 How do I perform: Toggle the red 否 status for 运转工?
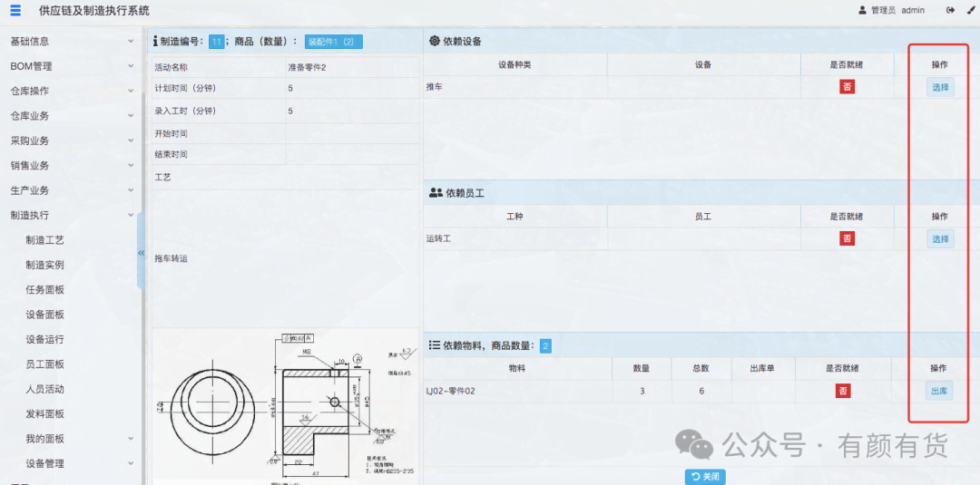(x=847, y=238)
